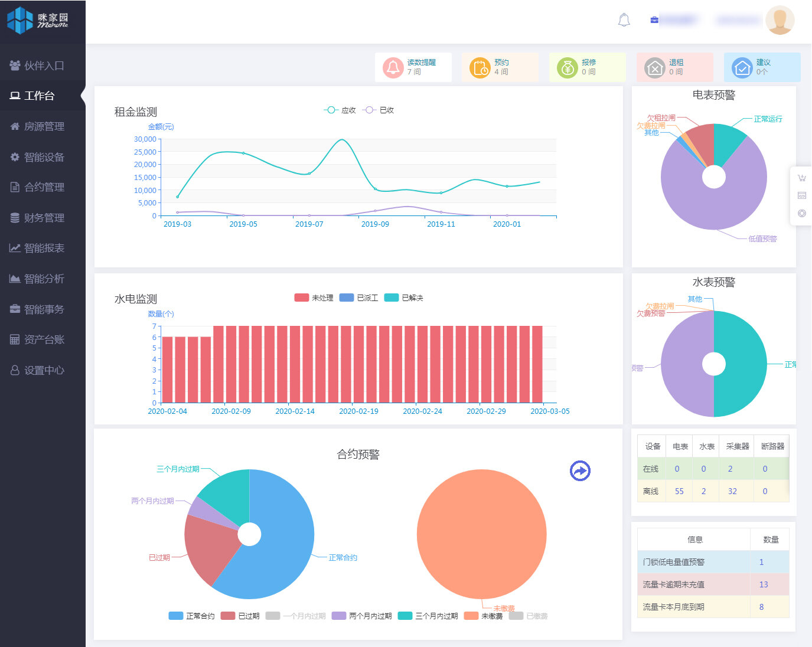Toggle 正常合约 legend under contract pie
The height and width of the screenshot is (647, 812).
tap(191, 616)
